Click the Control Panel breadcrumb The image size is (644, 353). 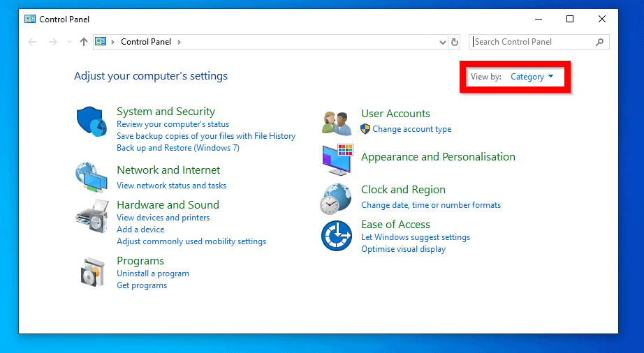pyautogui.click(x=146, y=42)
